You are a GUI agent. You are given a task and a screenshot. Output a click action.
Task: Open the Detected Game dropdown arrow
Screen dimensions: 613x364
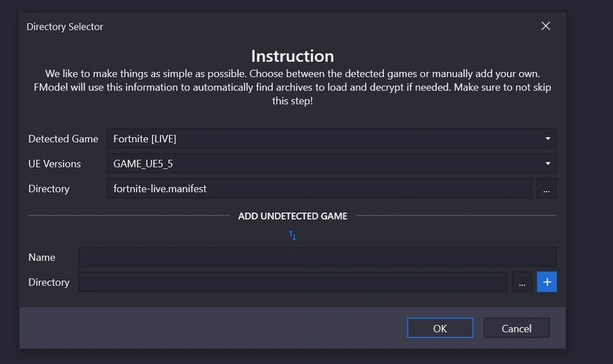coord(548,139)
